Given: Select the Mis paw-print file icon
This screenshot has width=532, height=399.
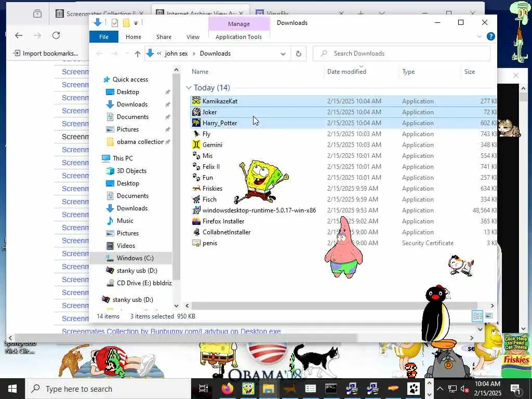Looking at the screenshot, I should coord(196,155).
